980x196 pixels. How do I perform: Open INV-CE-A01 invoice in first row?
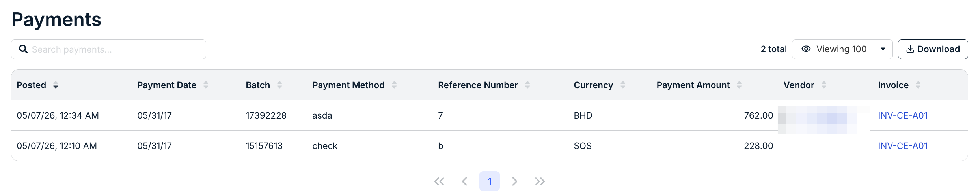[x=903, y=115]
